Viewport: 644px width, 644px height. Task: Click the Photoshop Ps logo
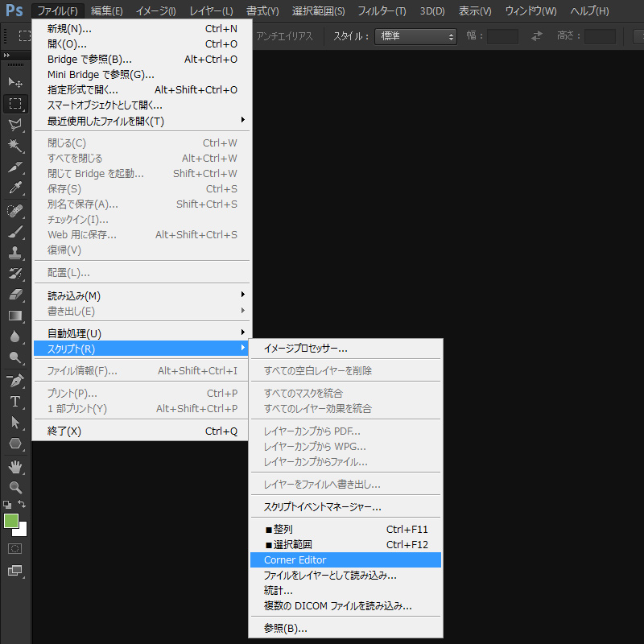pos(14,10)
